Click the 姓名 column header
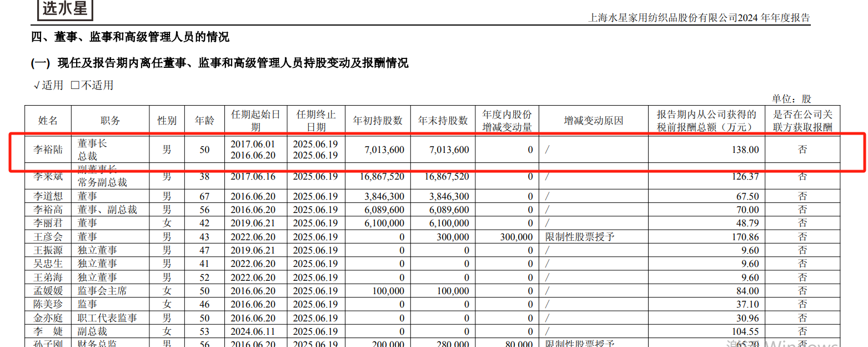This screenshot has height=347, width=868. pos(48,121)
